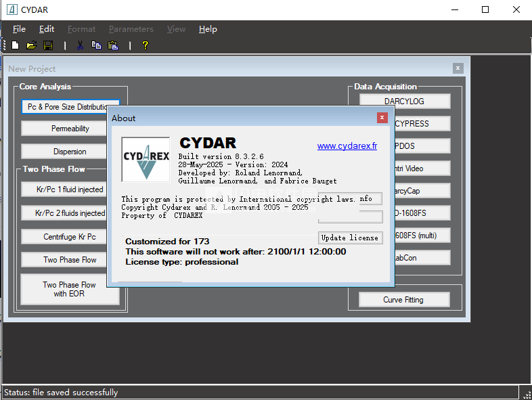Open the File menu
The width and height of the screenshot is (532, 400).
[19, 29]
